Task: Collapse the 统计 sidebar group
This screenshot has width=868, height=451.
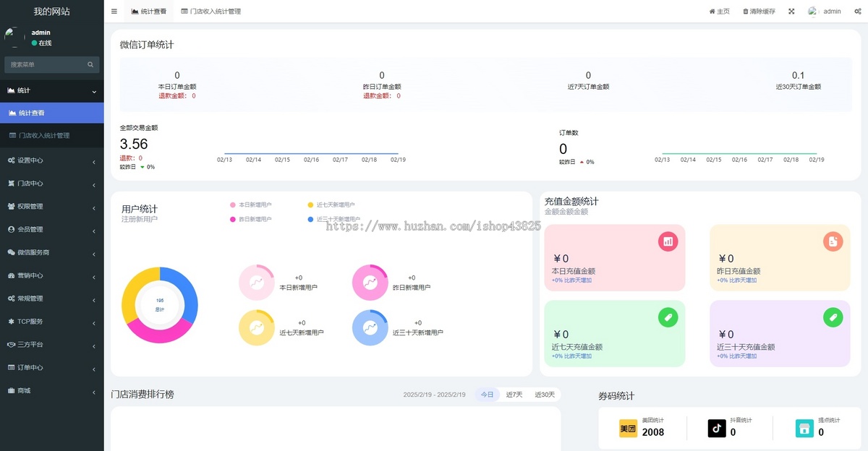Action: click(x=52, y=91)
